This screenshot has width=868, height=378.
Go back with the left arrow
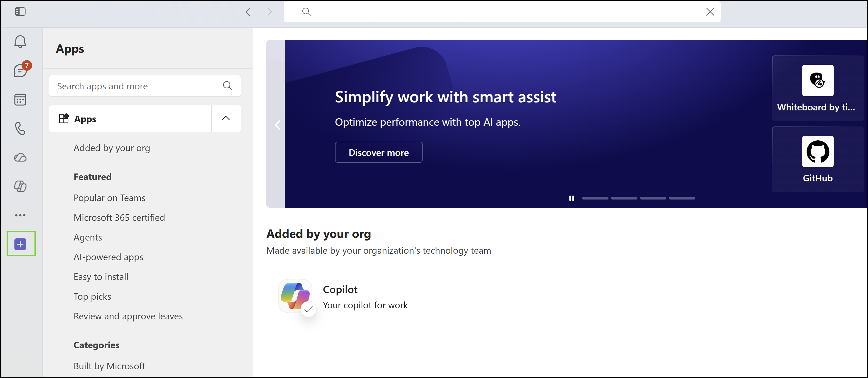point(248,12)
